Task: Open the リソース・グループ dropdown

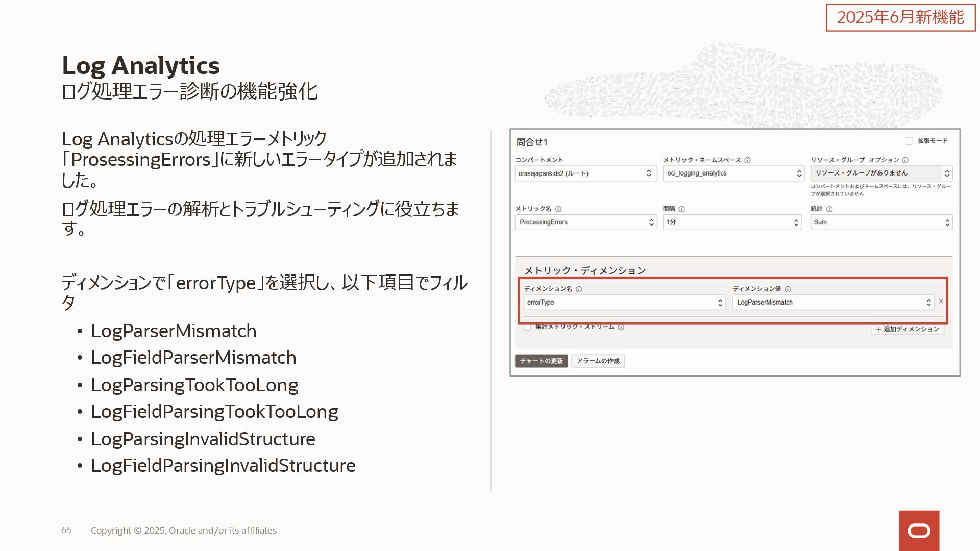Action: (881, 173)
